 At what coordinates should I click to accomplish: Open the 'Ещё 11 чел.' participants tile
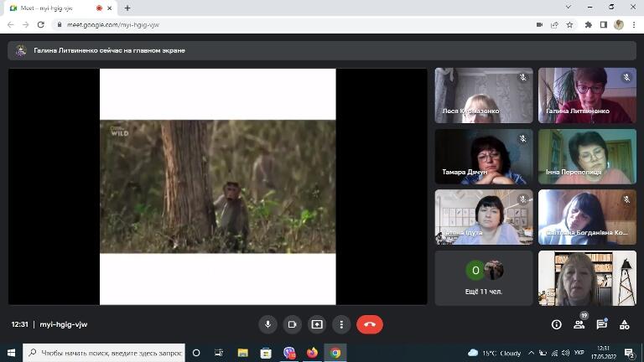click(484, 278)
